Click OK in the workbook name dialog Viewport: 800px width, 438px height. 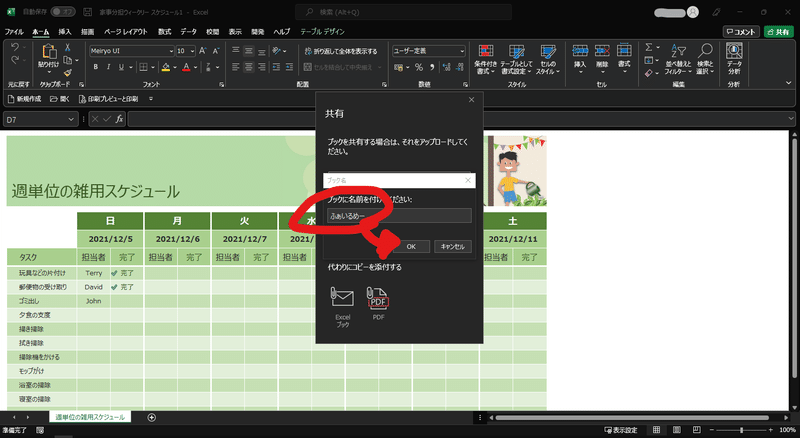(x=411, y=247)
